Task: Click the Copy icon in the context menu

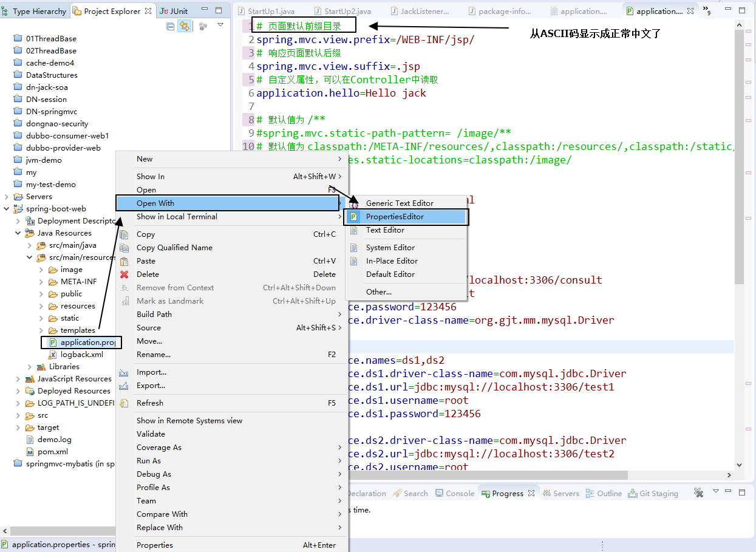Action: pos(124,234)
